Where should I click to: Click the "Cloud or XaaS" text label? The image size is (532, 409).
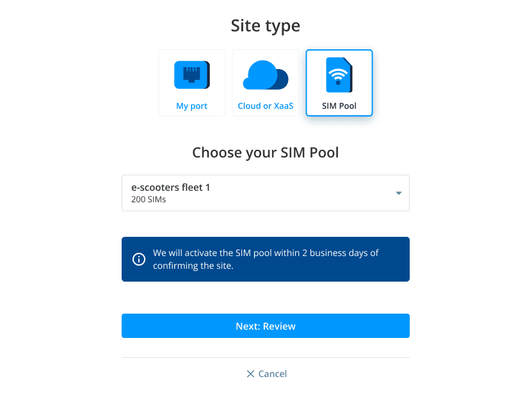point(265,106)
